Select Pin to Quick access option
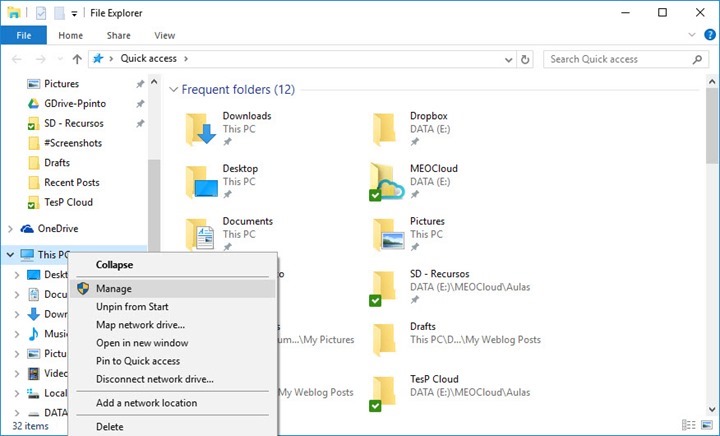The height and width of the screenshot is (436, 720). 138,361
